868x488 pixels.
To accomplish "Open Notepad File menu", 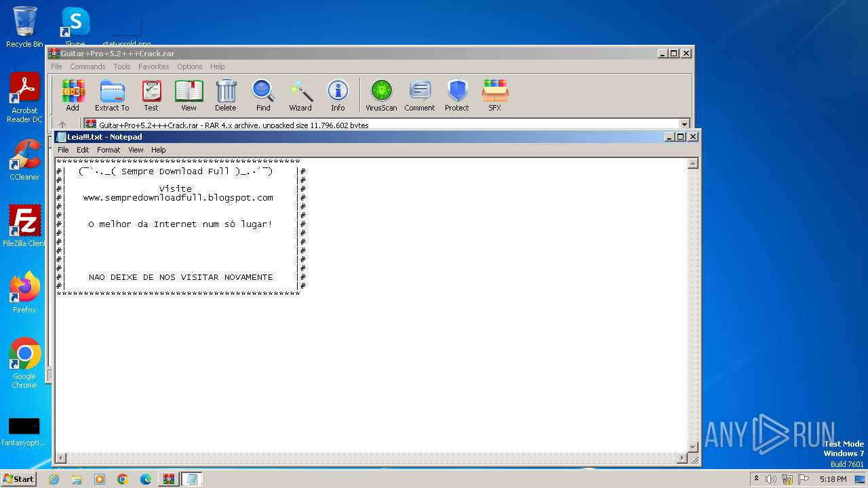I will point(63,150).
